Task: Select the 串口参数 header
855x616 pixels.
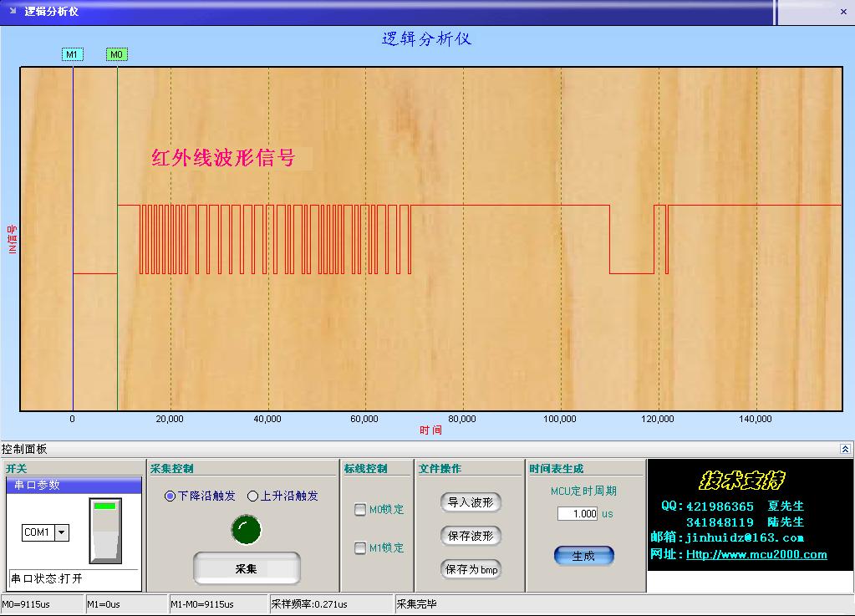Action: pos(74,485)
